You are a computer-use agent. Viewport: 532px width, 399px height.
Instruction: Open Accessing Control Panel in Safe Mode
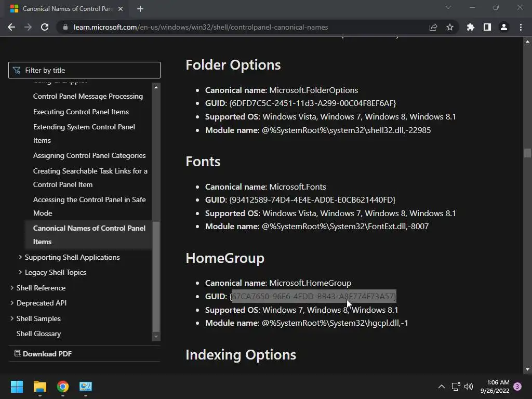point(89,206)
